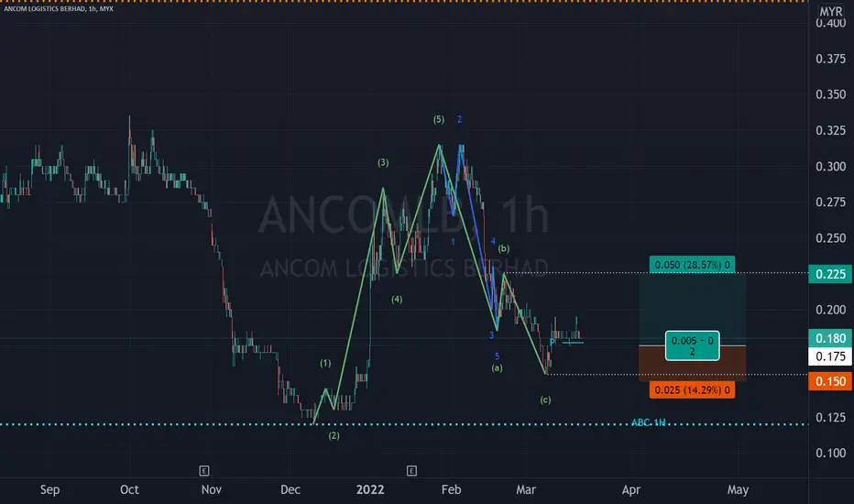Select the green wave label (c)
The image size is (854, 504).
coord(545,400)
